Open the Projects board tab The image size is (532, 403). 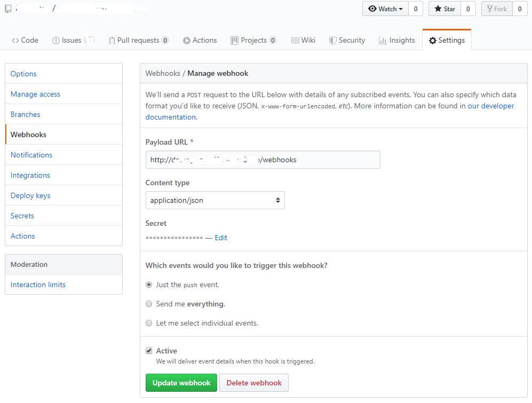(253, 40)
